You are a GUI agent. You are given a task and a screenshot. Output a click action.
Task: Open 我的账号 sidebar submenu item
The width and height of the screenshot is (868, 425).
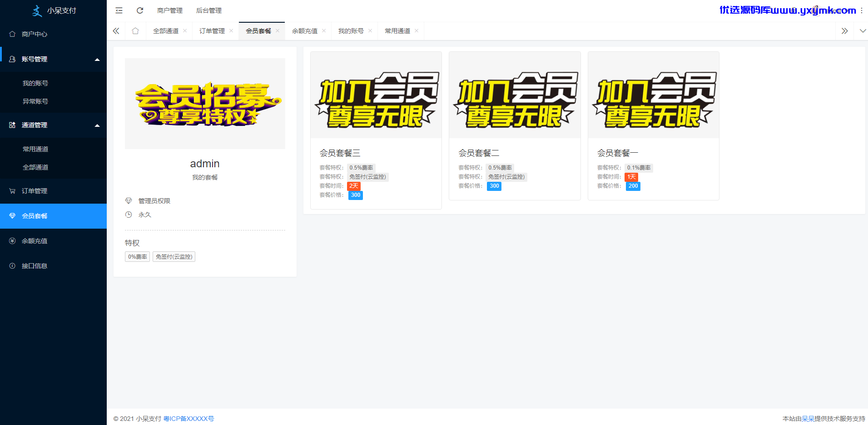53,83
